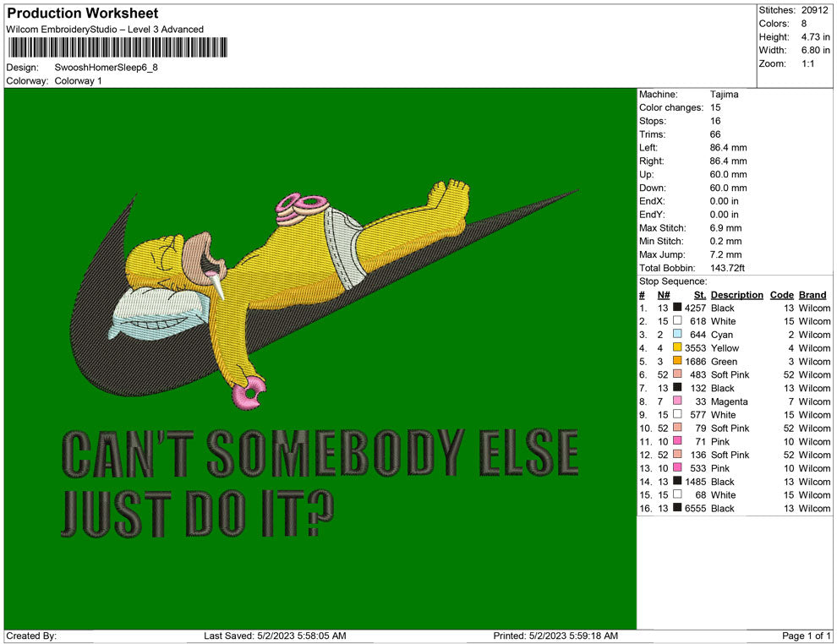Click the Last Saved timestamp in the footer

(275, 636)
